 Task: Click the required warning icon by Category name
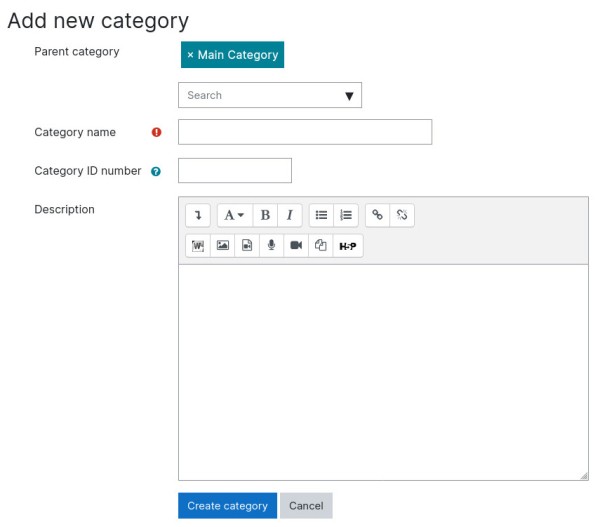tap(157, 132)
